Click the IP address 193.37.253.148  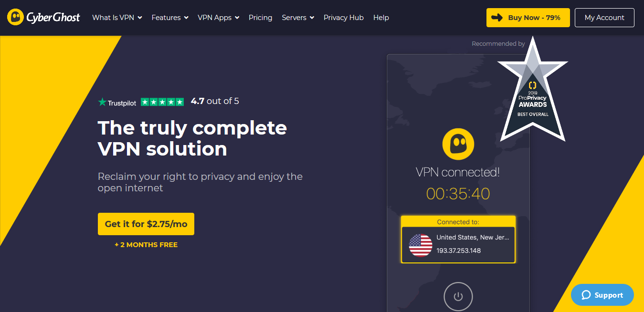coord(458,250)
